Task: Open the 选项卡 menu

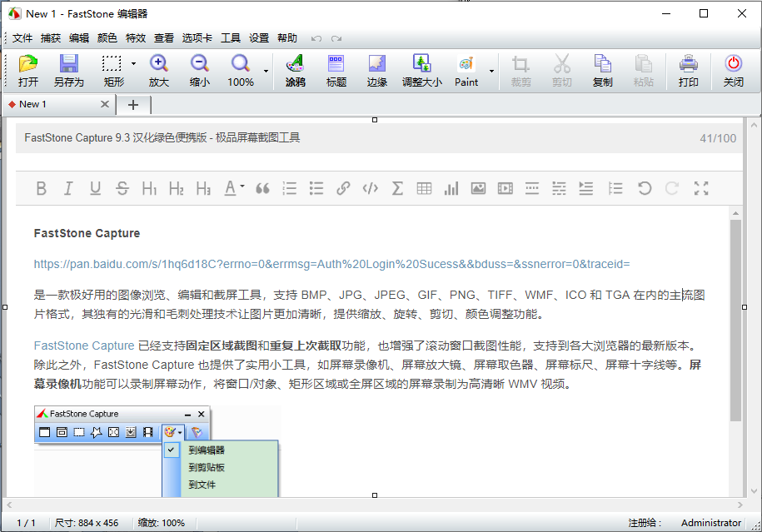Action: point(197,38)
